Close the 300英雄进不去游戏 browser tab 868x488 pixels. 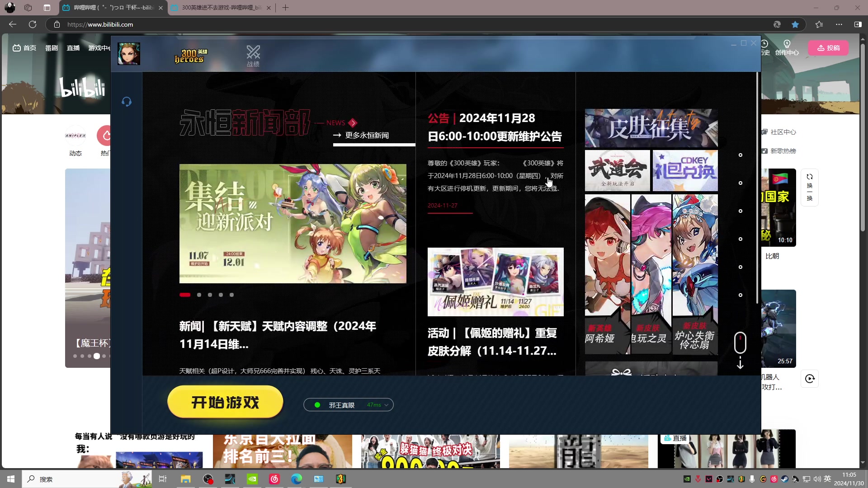tap(269, 8)
